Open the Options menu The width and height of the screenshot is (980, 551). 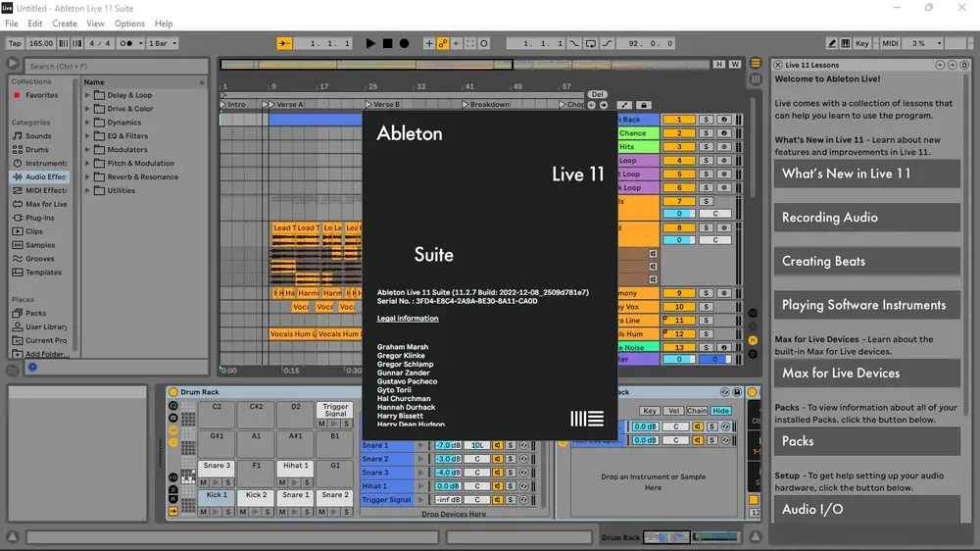tap(129, 24)
